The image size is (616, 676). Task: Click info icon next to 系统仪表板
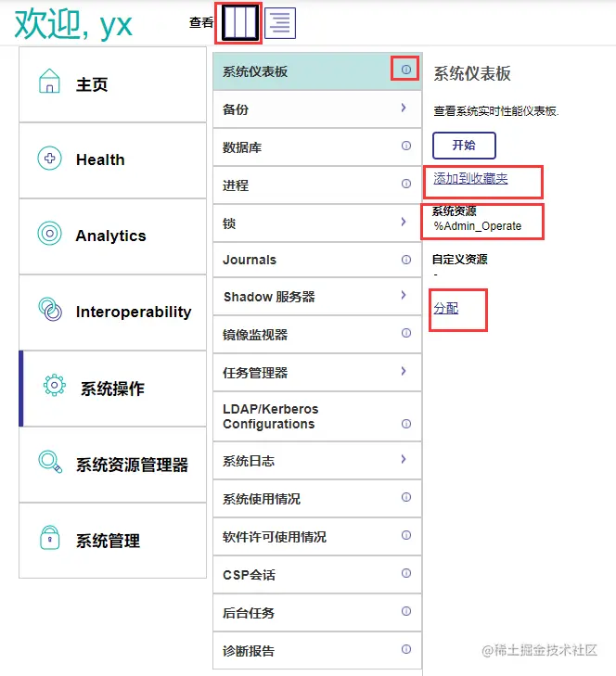(405, 70)
